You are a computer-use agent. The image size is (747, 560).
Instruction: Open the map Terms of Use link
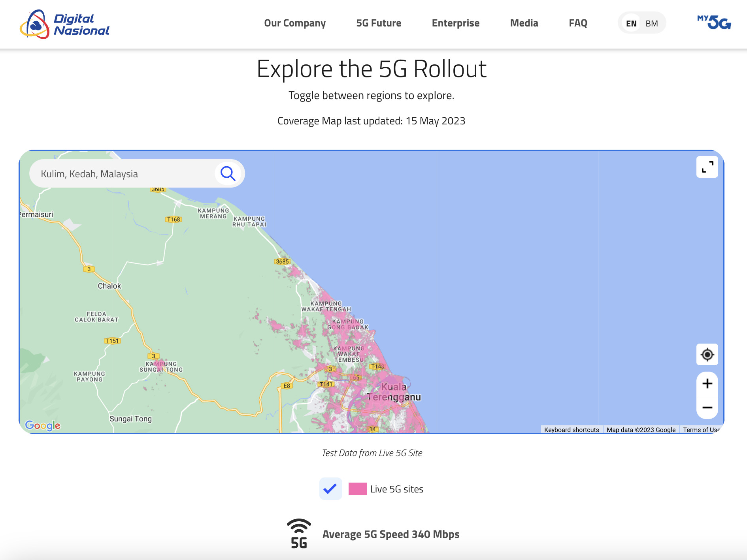701,430
